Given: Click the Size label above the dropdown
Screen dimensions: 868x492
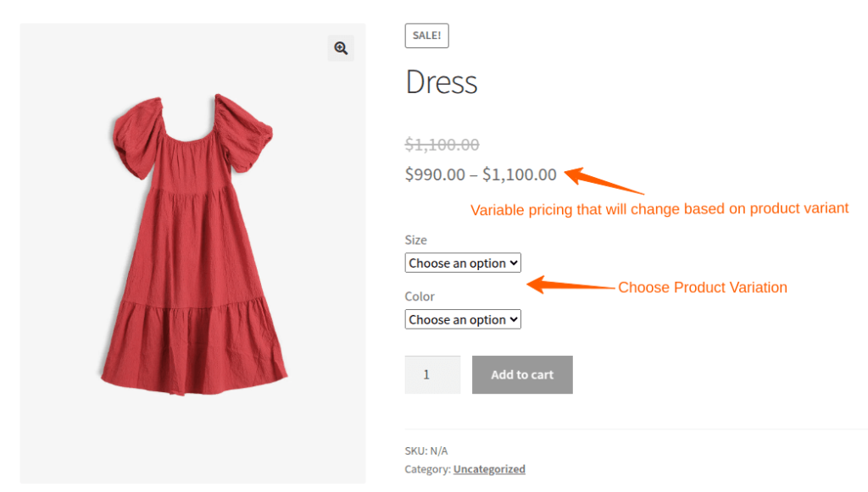Looking at the screenshot, I should coord(415,240).
